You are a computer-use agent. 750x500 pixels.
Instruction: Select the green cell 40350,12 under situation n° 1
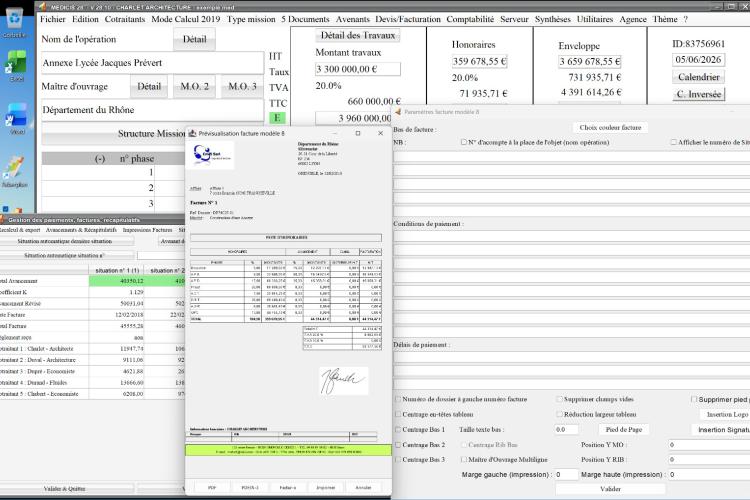coord(116,281)
